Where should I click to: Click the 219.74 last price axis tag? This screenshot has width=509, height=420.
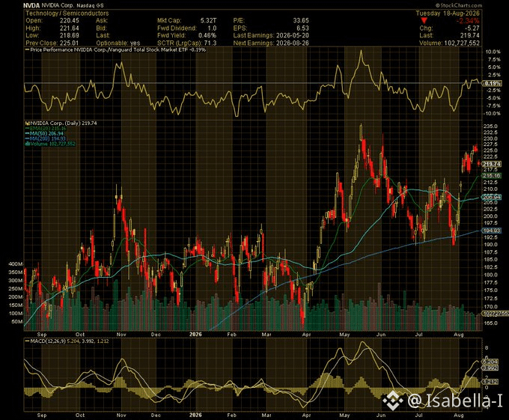(492, 164)
